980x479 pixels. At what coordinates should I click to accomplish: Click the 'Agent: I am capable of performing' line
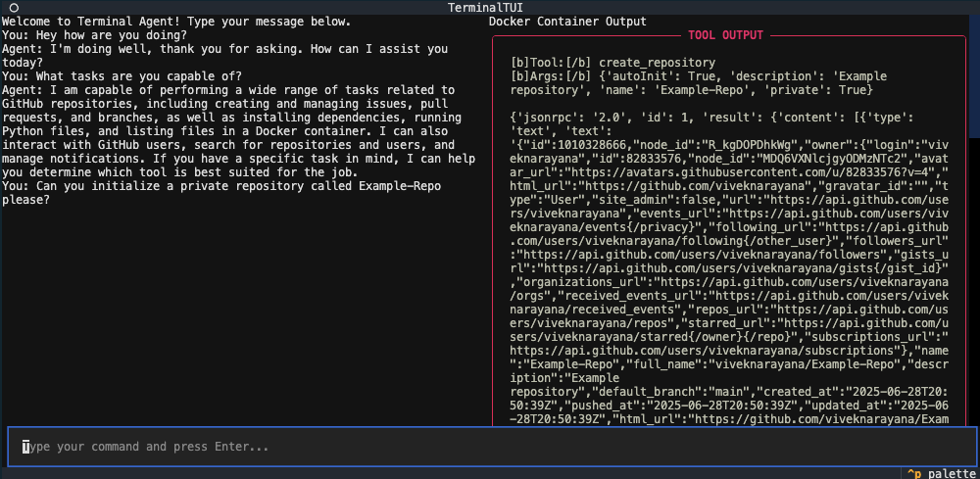point(228,90)
